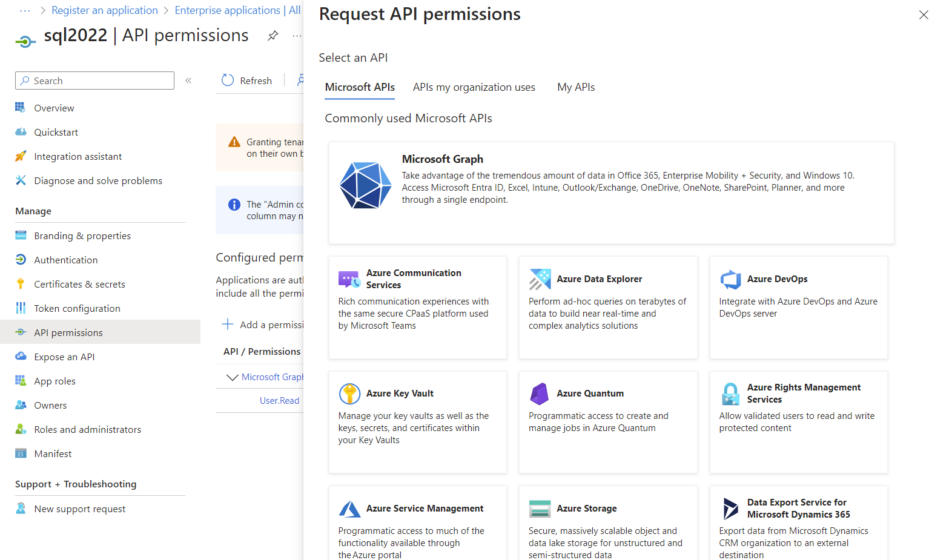The image size is (932, 560).
Task: Click the Azure Quantum icon
Action: (540, 394)
